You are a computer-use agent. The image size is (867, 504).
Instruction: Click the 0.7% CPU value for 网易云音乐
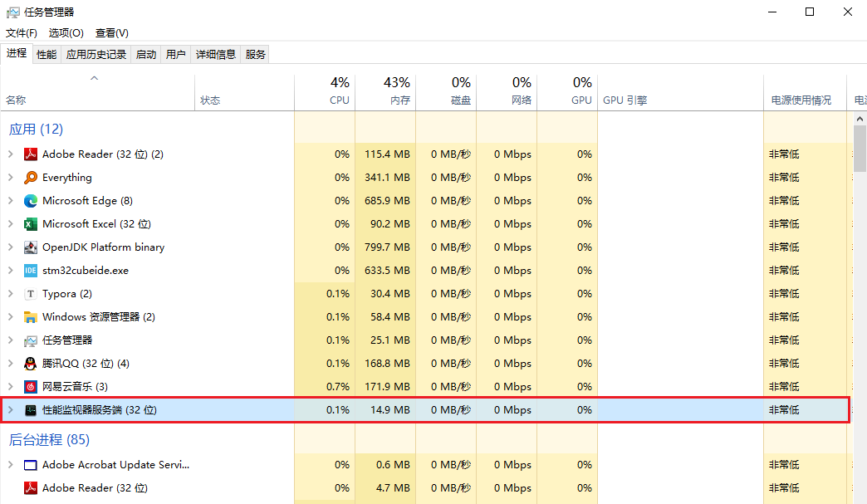pyautogui.click(x=338, y=387)
